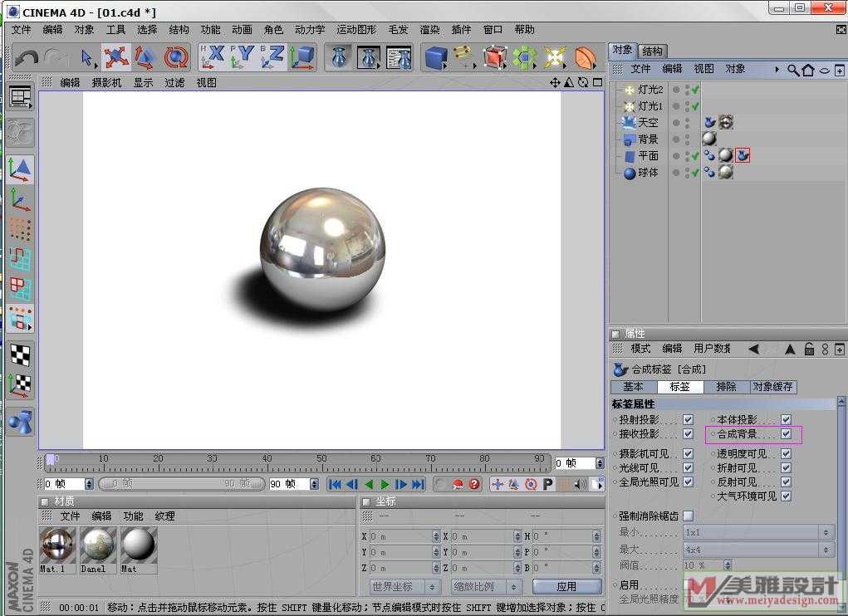Open the viewport 显示 menu
848x616 pixels.
click(144, 83)
